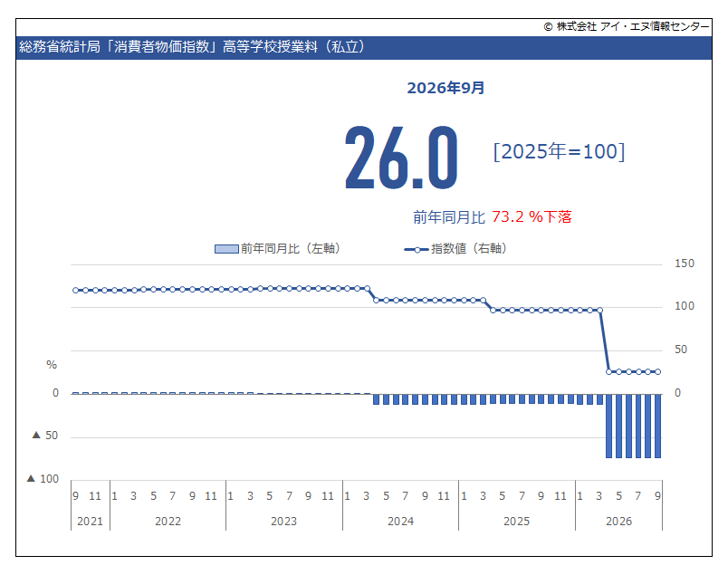Click the right axis value 100
The image size is (728, 575).
[x=685, y=306]
